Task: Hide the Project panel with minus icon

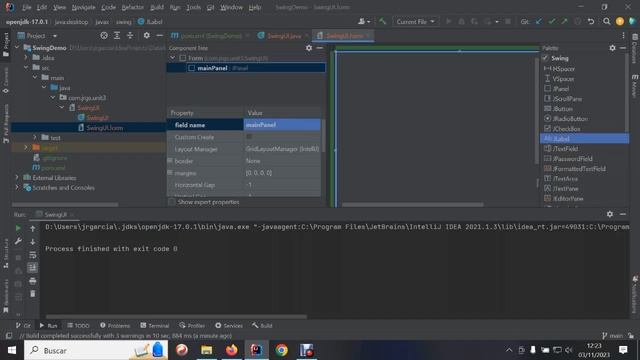Action: point(159,36)
